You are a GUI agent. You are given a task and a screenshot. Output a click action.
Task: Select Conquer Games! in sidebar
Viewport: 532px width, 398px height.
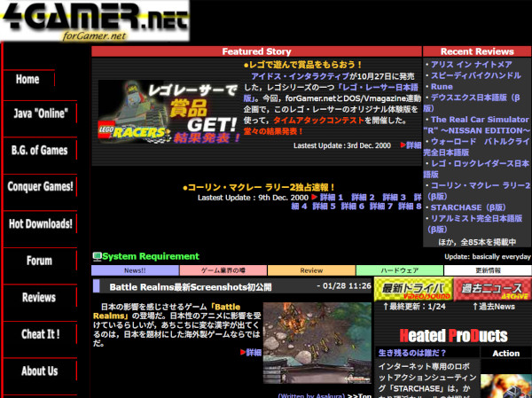40,186
